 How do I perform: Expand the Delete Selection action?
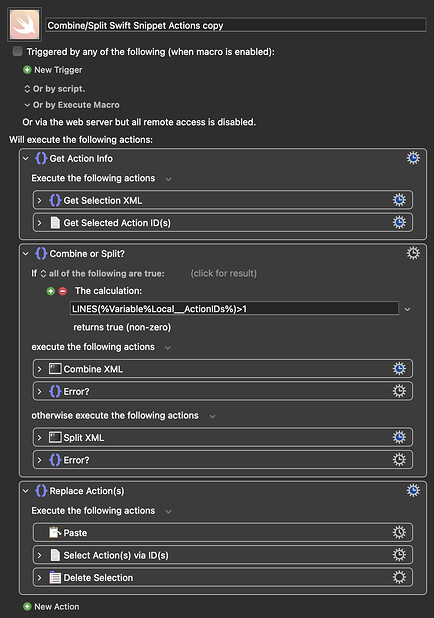(39, 578)
